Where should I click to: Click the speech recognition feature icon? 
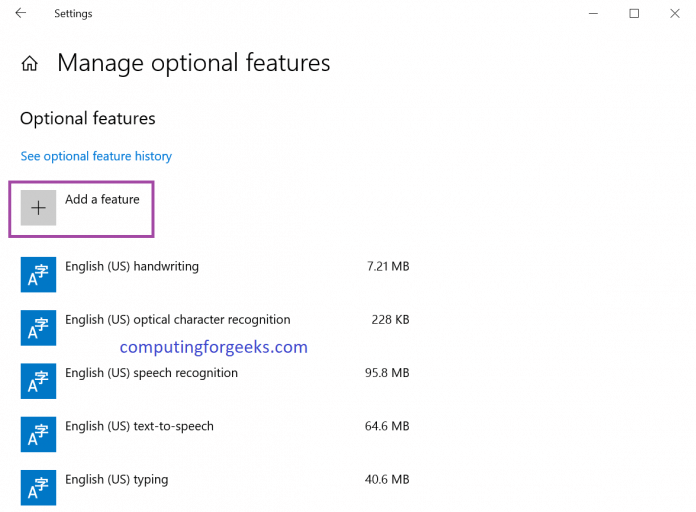(x=38, y=380)
